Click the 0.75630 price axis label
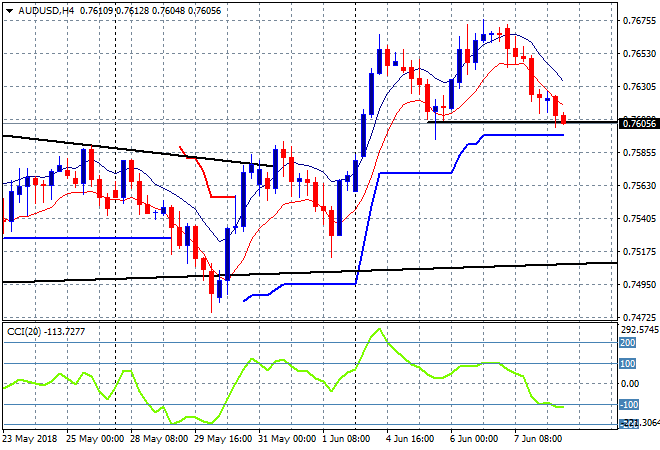Screen dimensions: 660x450 (x=639, y=185)
